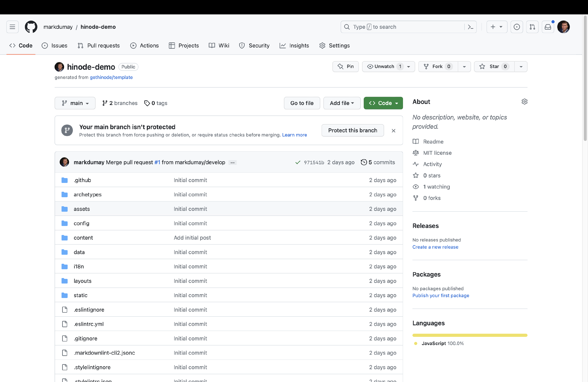Toggle the Star button for hinode-demo
This screenshot has width=588, height=382.
[494, 67]
